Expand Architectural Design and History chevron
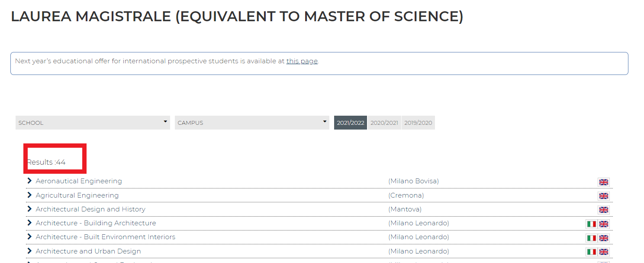644x263 pixels. pyautogui.click(x=29, y=209)
